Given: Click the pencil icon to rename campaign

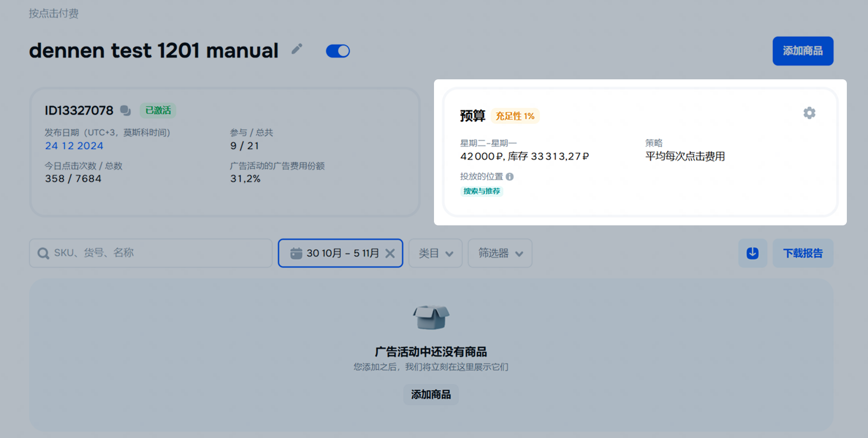Looking at the screenshot, I should click(297, 49).
